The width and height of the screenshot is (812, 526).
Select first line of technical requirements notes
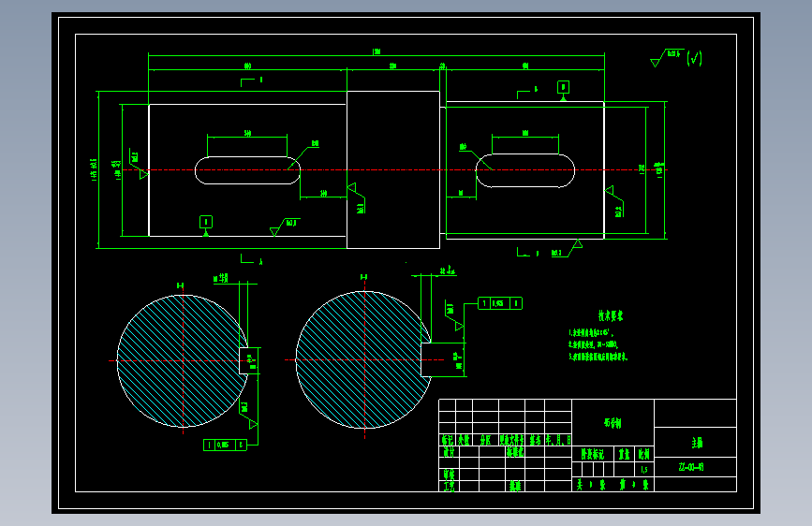(590, 333)
